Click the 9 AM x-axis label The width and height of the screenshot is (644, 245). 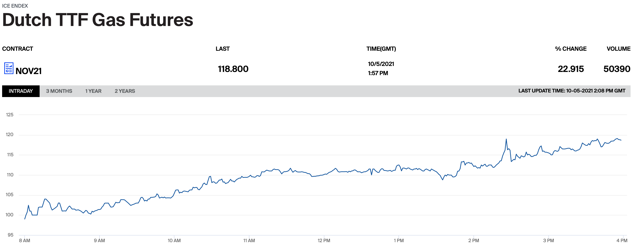[100, 241]
